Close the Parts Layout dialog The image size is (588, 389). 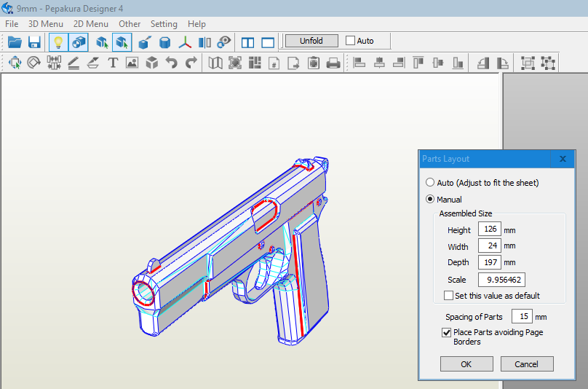tap(563, 159)
